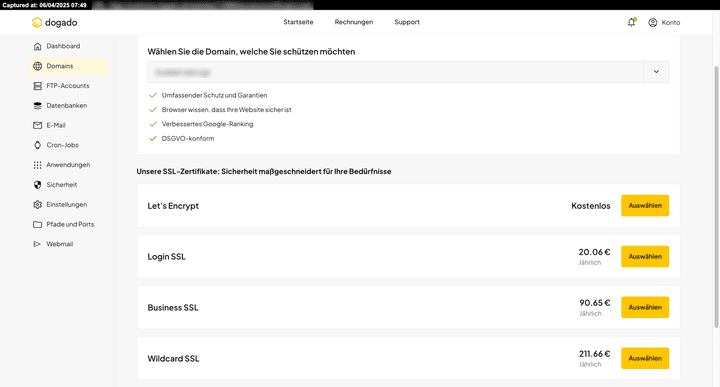Open Einstellungen in the sidebar

coord(68,204)
